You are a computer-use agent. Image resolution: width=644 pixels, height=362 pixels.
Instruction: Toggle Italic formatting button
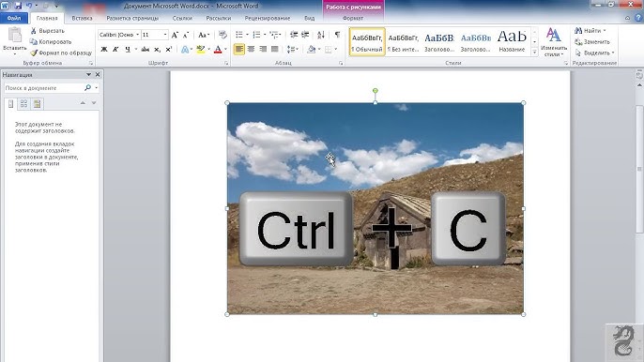point(115,50)
